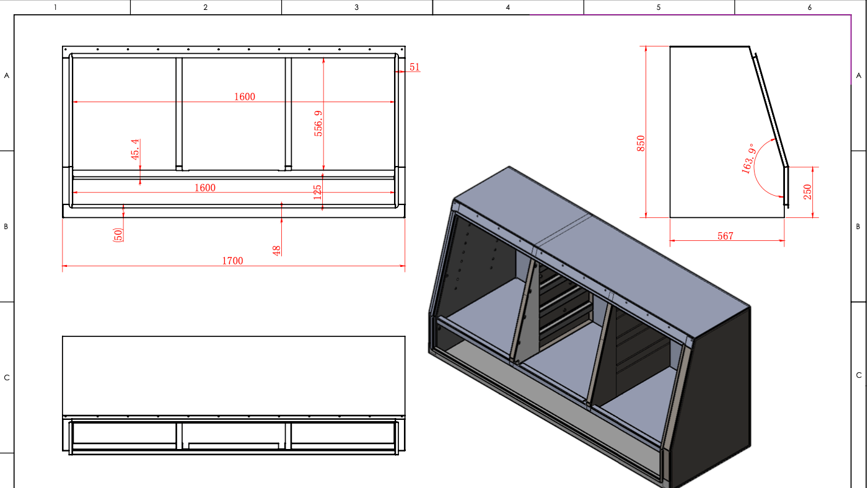Image resolution: width=868 pixels, height=488 pixels.
Task: Select column zone label 5 in top border
Action: point(659,7)
